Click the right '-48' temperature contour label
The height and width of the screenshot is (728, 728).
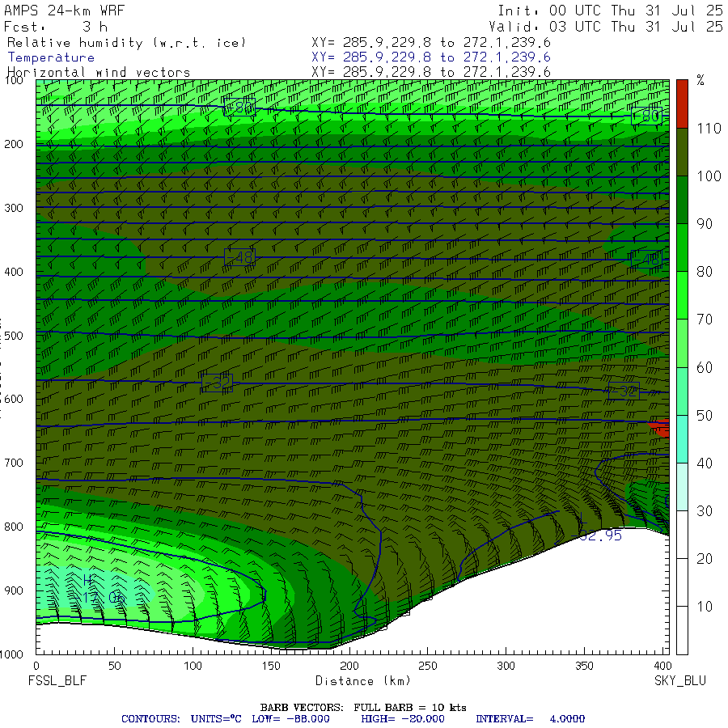[x=647, y=259]
